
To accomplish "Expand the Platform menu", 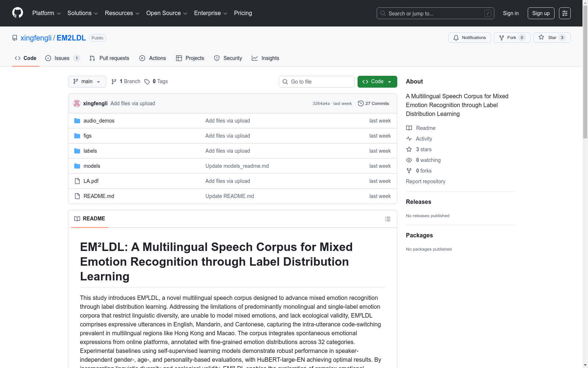I will click(46, 13).
